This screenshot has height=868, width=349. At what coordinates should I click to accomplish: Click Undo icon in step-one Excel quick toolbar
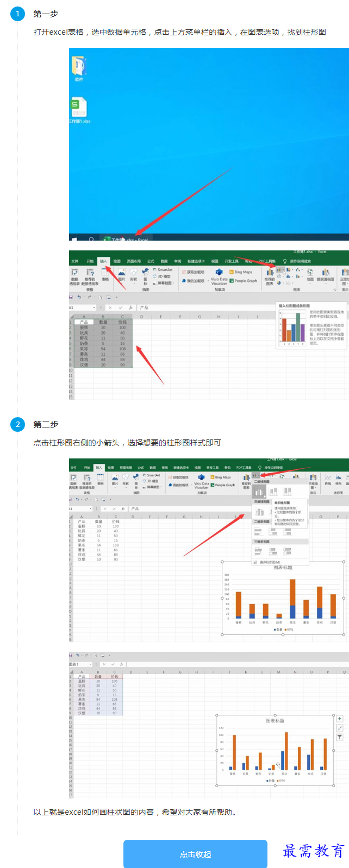(79, 297)
